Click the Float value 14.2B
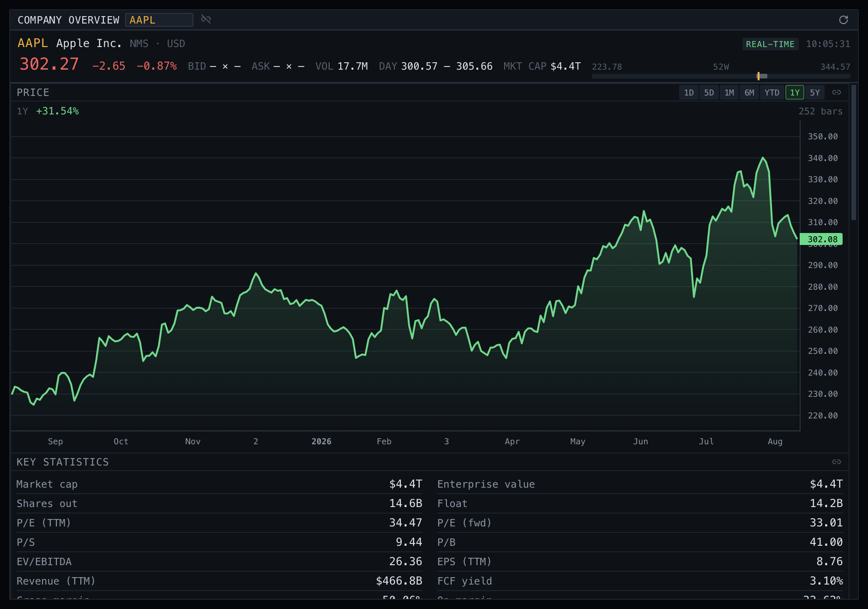868x609 pixels. click(x=826, y=503)
